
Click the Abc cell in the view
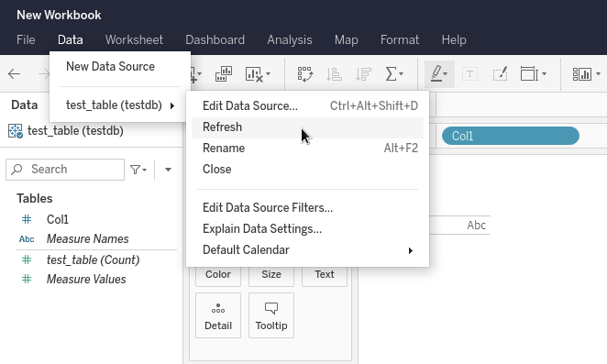[476, 226]
